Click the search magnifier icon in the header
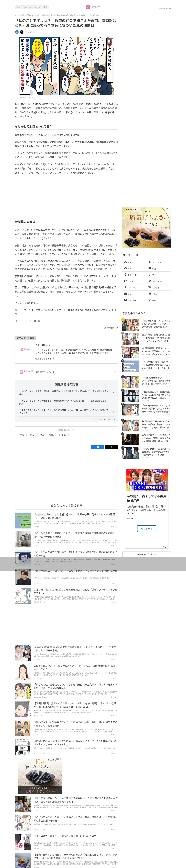The width and height of the screenshot is (186, 868). coord(46,7)
